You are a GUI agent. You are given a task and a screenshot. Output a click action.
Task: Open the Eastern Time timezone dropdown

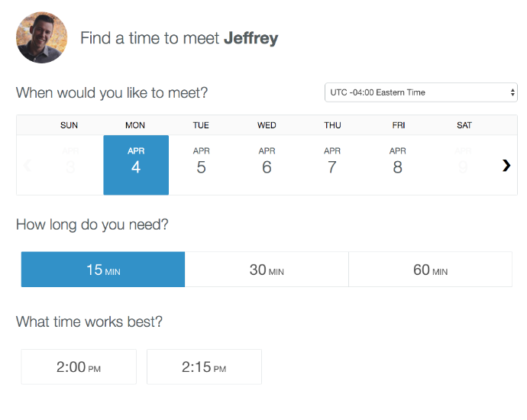pyautogui.click(x=421, y=92)
